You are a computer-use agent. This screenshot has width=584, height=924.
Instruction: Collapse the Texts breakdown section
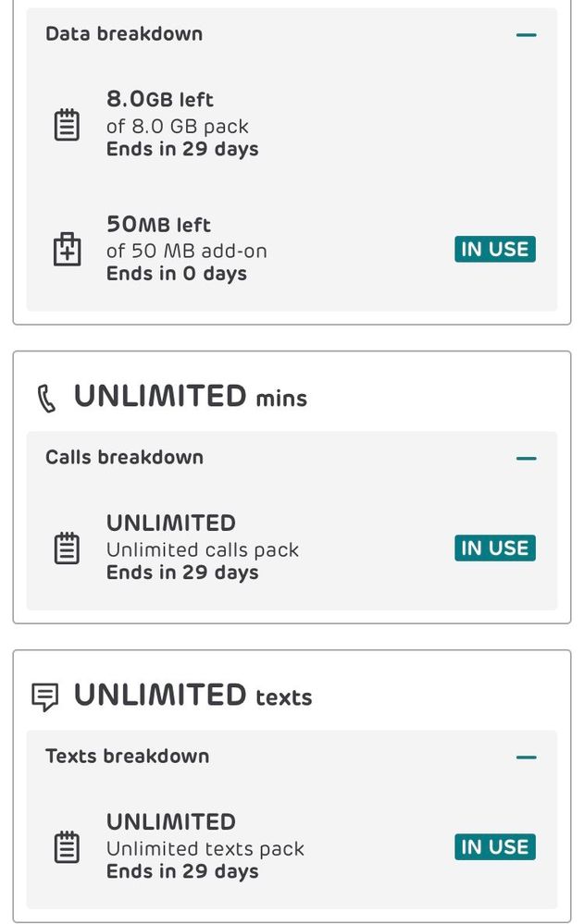tap(526, 757)
